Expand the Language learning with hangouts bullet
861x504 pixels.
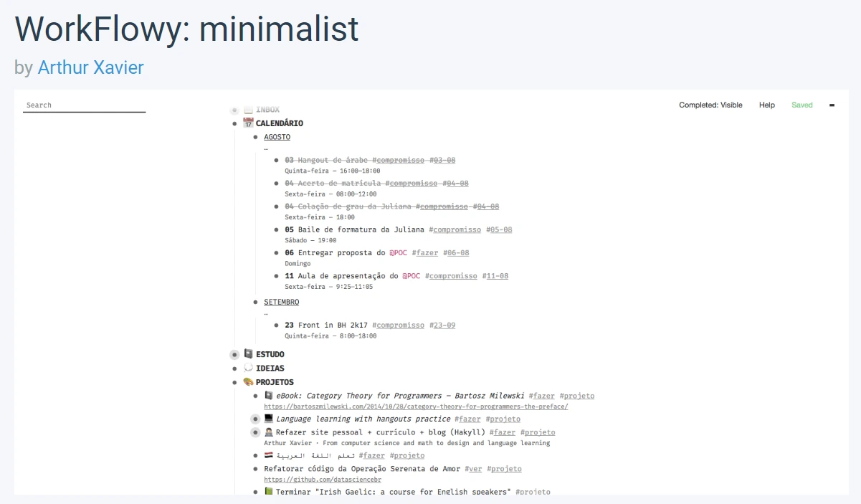(255, 419)
